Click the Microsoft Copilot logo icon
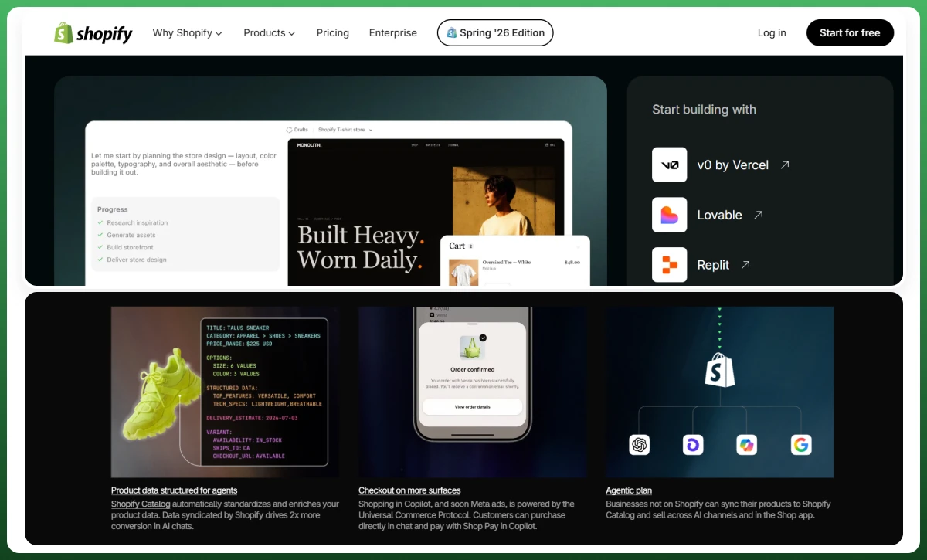927x560 pixels. click(747, 444)
